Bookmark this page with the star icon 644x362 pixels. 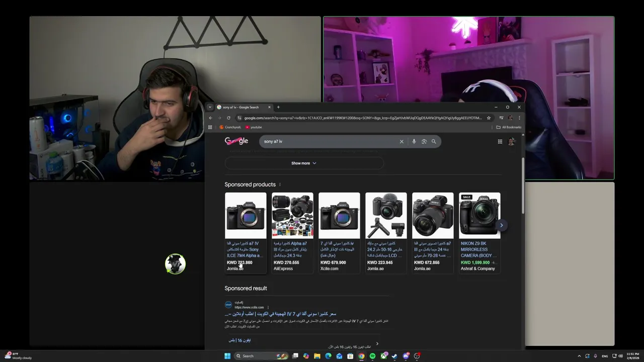489,118
